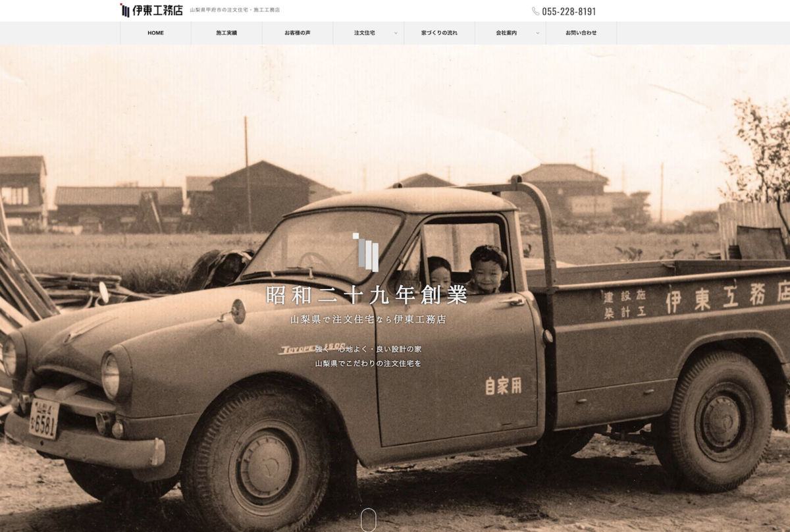Open the 施工実績 menu item
790x532 pixels.
coord(226,33)
